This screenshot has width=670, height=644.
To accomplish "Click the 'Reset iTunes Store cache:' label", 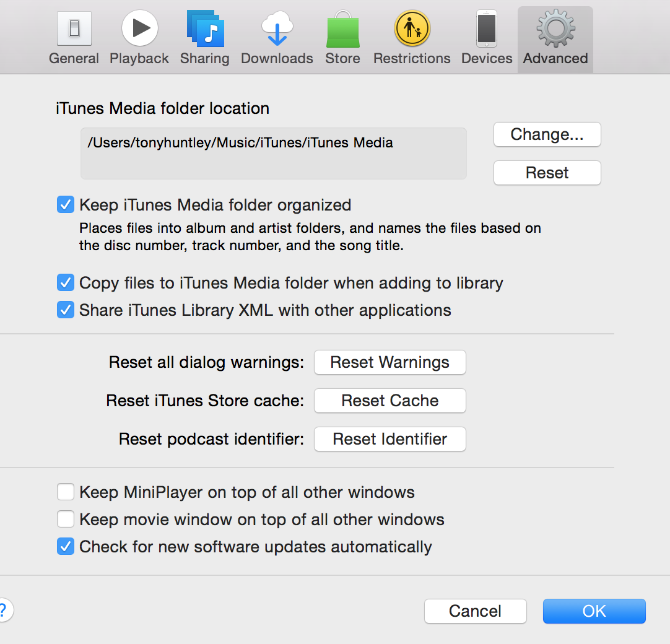I will (205, 401).
